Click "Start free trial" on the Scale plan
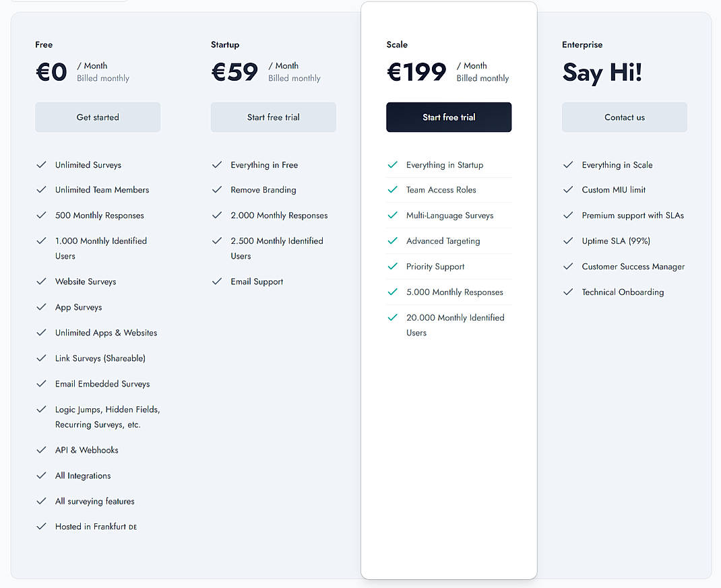This screenshot has width=721, height=588. point(449,117)
